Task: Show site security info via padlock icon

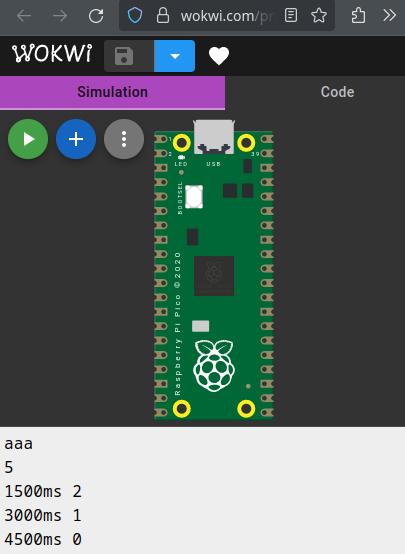Action: click(x=163, y=16)
